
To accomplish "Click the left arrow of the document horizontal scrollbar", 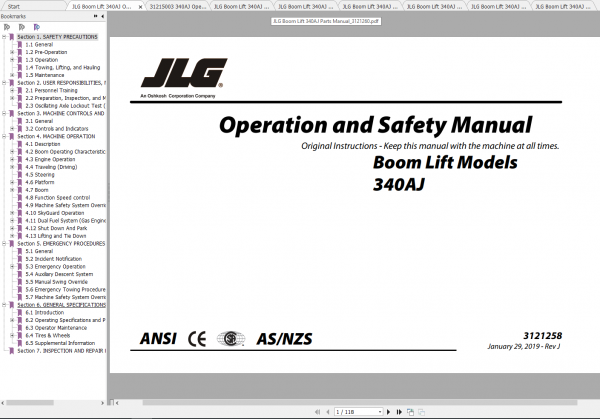I will [x=117, y=403].
